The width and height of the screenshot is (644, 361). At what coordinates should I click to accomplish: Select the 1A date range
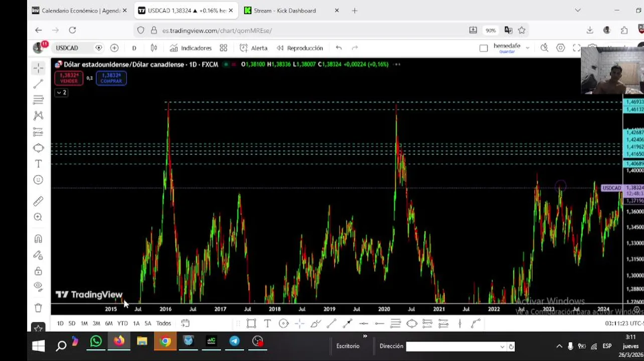(136, 323)
